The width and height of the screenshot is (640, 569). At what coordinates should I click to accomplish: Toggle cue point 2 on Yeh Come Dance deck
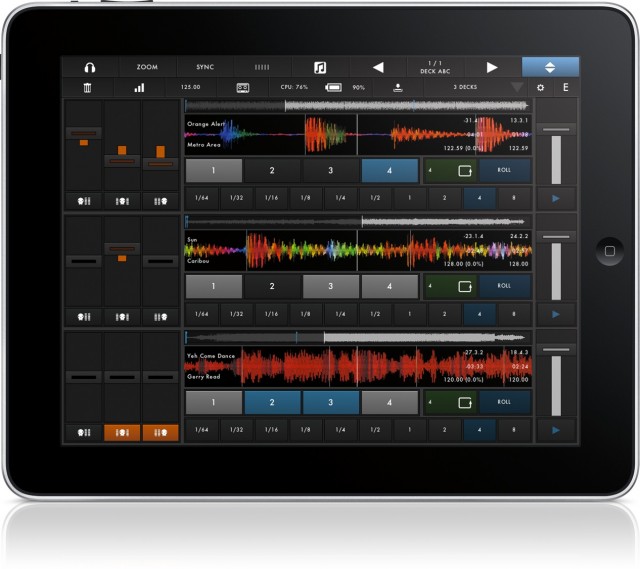click(272, 402)
